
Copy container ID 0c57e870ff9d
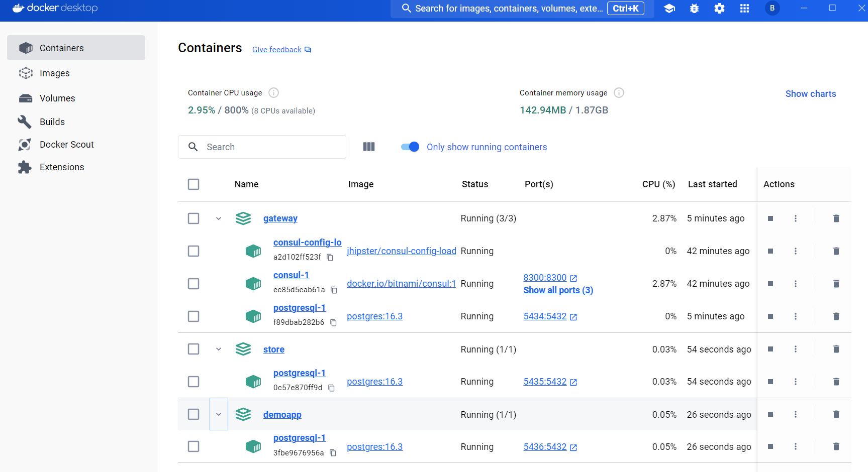pyautogui.click(x=331, y=388)
